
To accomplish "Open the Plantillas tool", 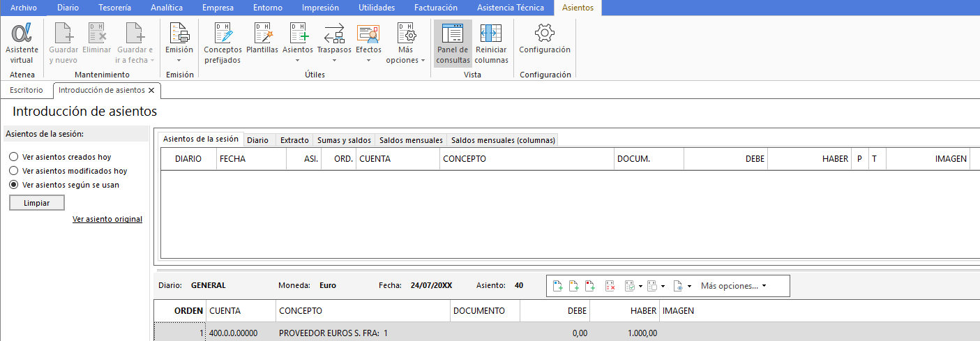I will point(262,38).
